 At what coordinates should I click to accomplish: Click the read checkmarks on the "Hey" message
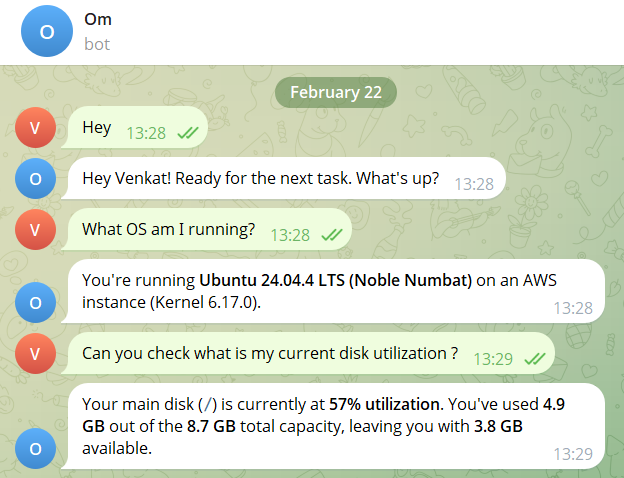click(187, 132)
